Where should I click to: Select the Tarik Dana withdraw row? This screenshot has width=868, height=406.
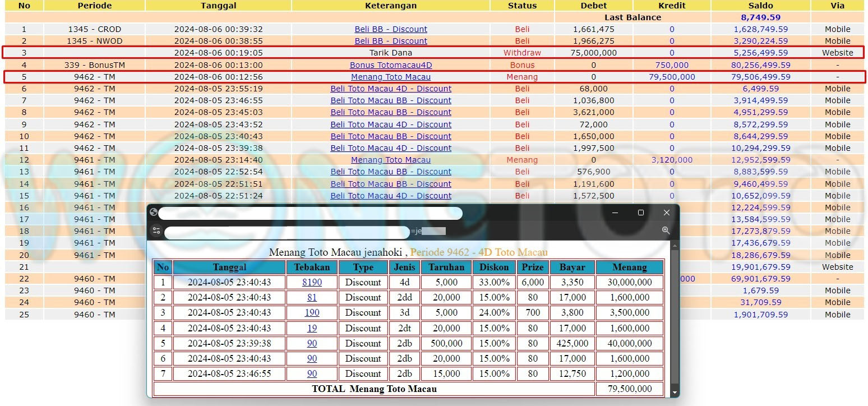coord(433,53)
